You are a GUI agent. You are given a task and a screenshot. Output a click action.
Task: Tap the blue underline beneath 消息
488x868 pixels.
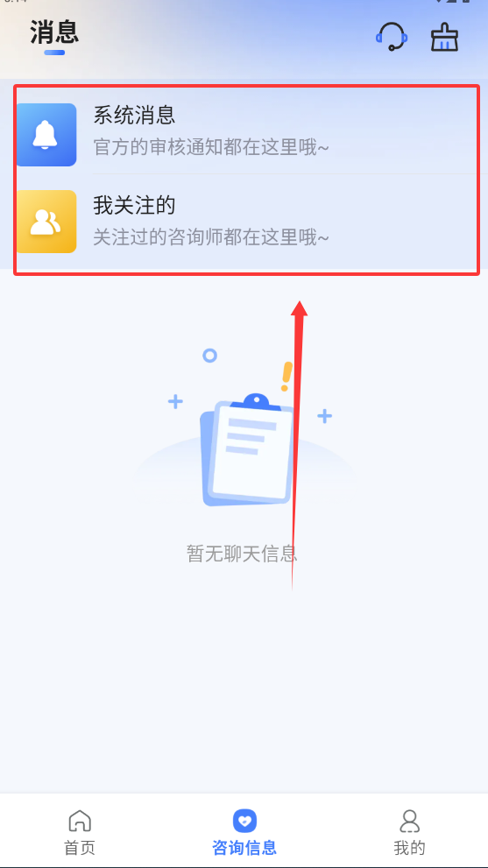tap(54, 53)
